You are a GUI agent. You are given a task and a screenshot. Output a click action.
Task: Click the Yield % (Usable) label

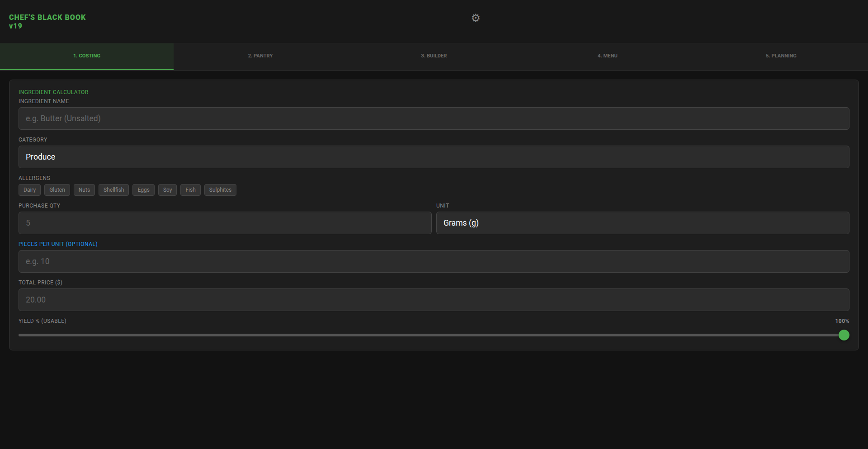click(x=42, y=321)
